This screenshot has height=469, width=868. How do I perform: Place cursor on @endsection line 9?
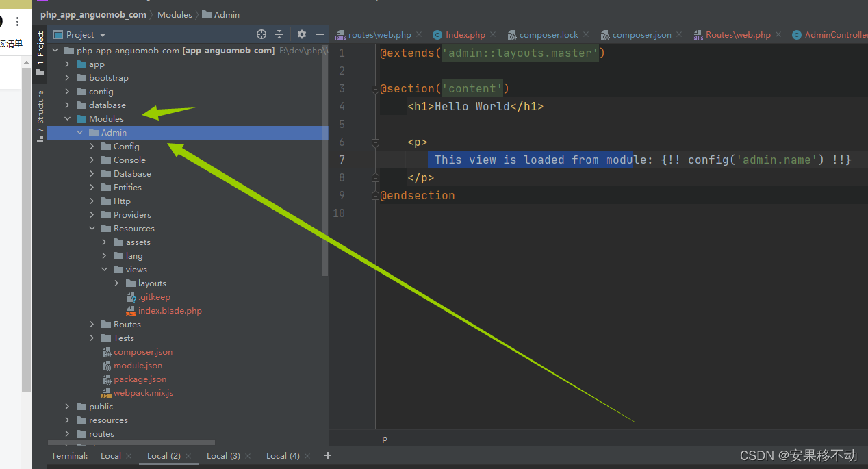[x=418, y=196]
